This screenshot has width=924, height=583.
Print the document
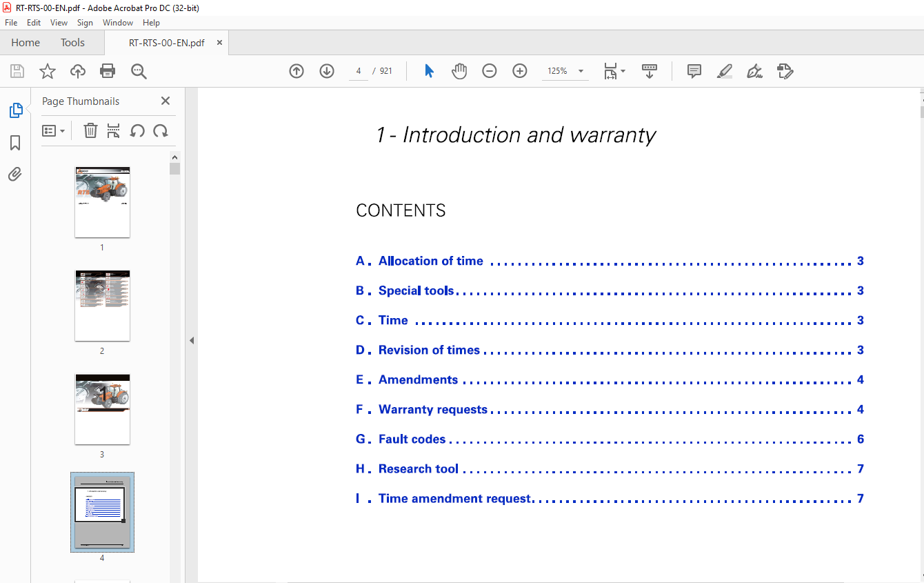coord(108,71)
